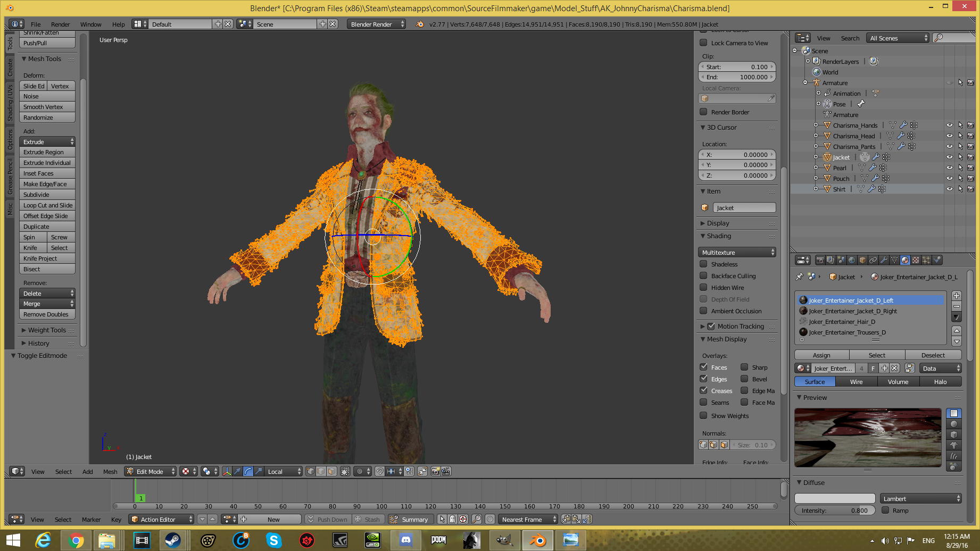Click the Remove Doubles button
Viewport: 980px width, 551px height.
(x=46, y=314)
